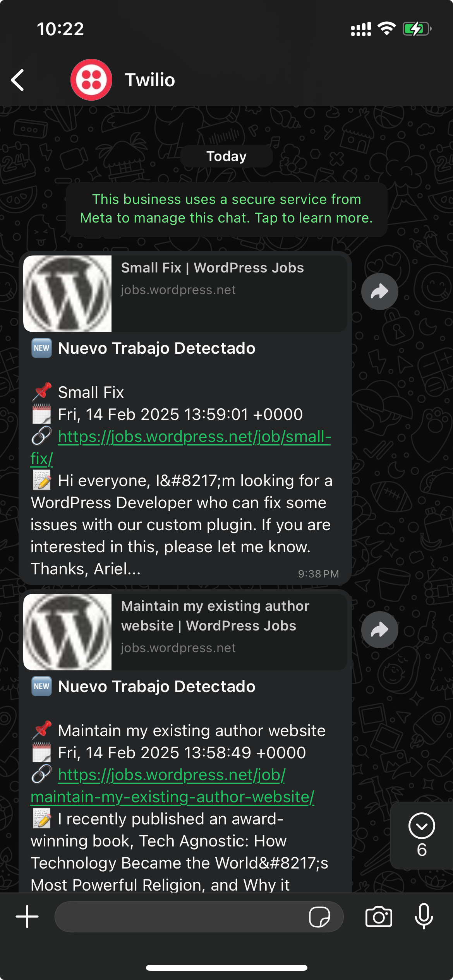Focus the message text input field
Image resolution: width=453 pixels, height=980 pixels.
point(199,917)
